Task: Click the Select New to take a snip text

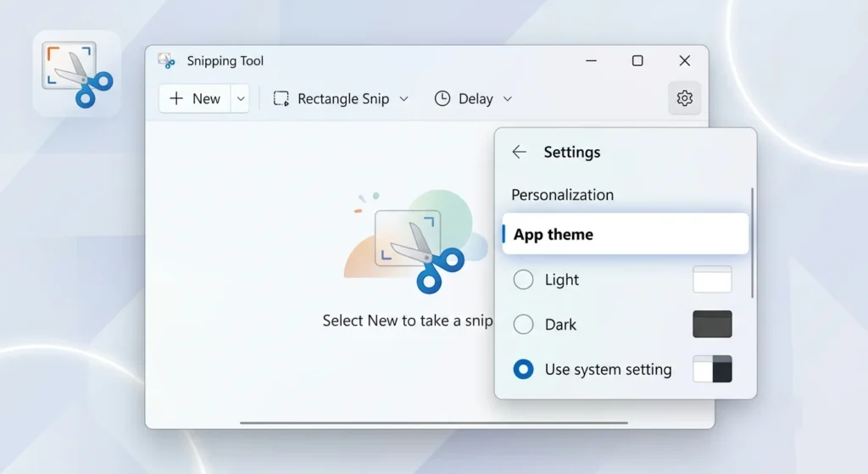Action: (x=408, y=321)
